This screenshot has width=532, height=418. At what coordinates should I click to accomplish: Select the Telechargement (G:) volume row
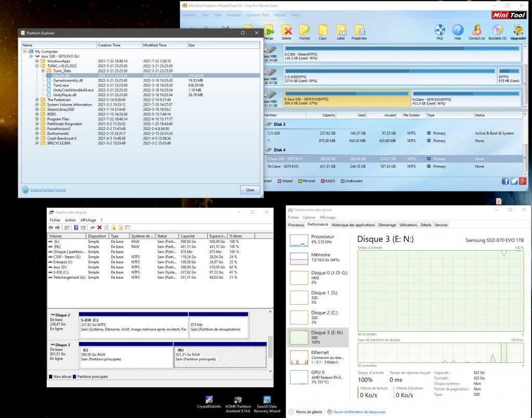coord(160,278)
